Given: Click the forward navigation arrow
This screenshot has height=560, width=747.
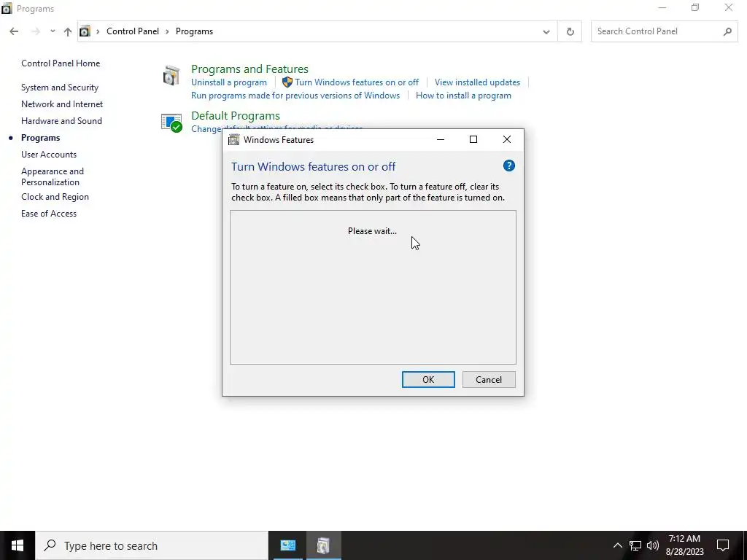Looking at the screenshot, I should click(35, 31).
